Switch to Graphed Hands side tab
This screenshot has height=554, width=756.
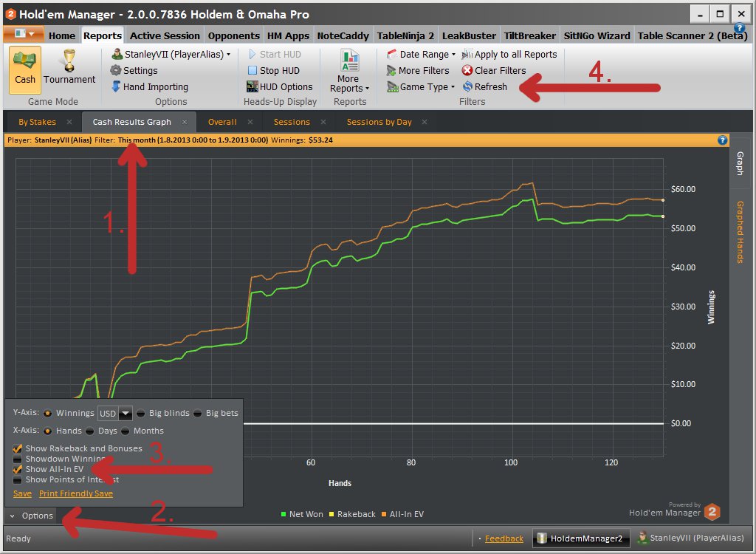[x=740, y=232]
